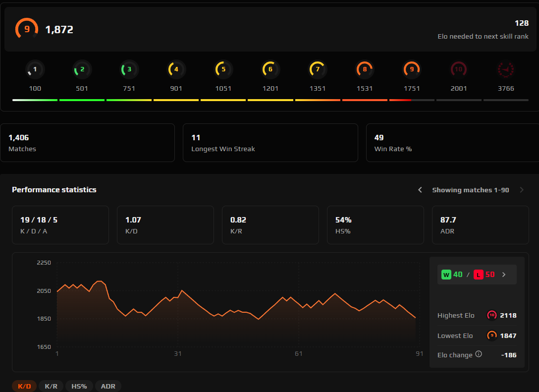Select the level 10 skill icon
This screenshot has width=539, height=392.
pos(459,69)
